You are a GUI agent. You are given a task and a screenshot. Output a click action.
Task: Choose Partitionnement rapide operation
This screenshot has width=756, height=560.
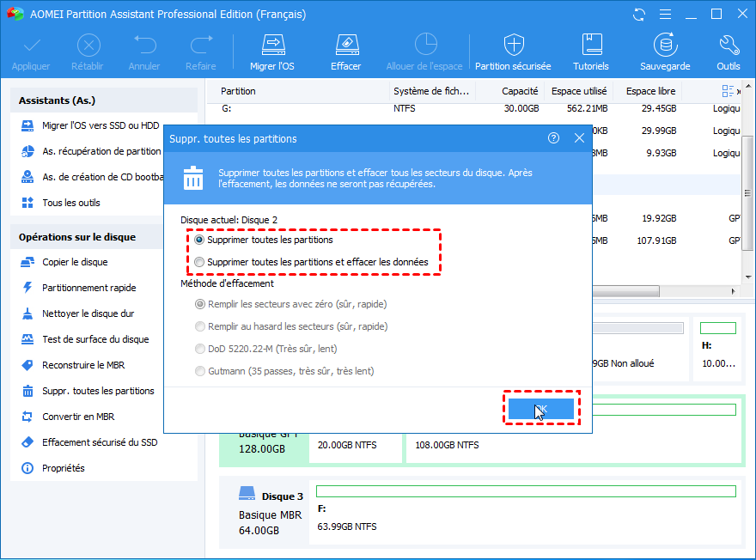78,288
